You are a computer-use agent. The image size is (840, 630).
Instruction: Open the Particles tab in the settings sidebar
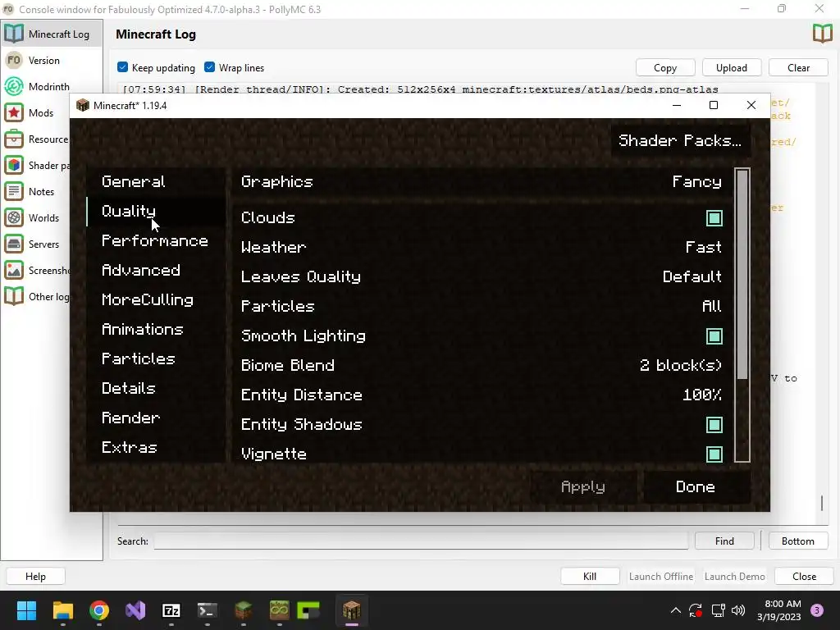click(156, 358)
